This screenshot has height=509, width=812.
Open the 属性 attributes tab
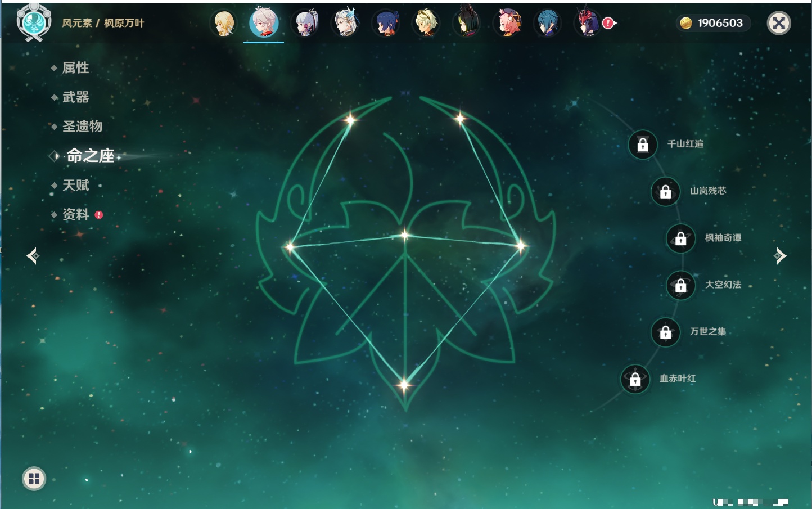(75, 68)
